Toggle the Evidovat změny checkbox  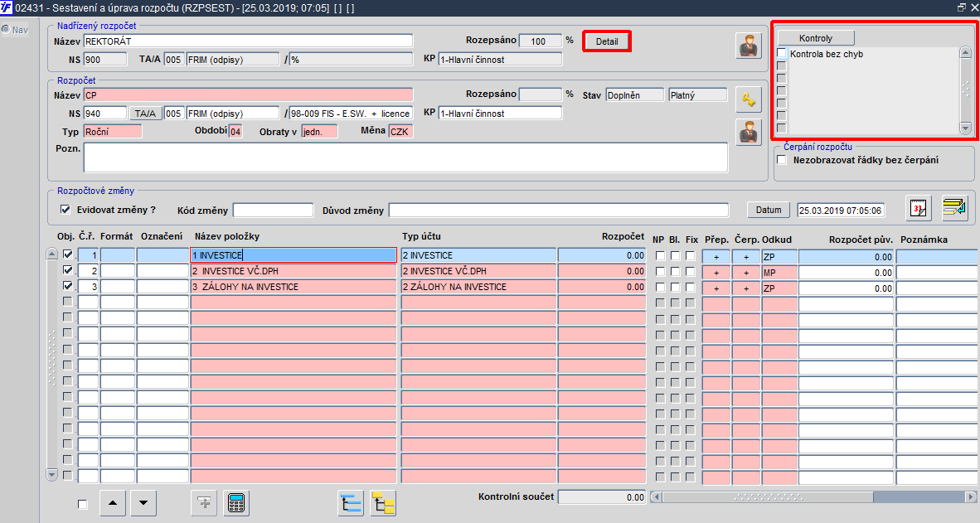click(65, 210)
